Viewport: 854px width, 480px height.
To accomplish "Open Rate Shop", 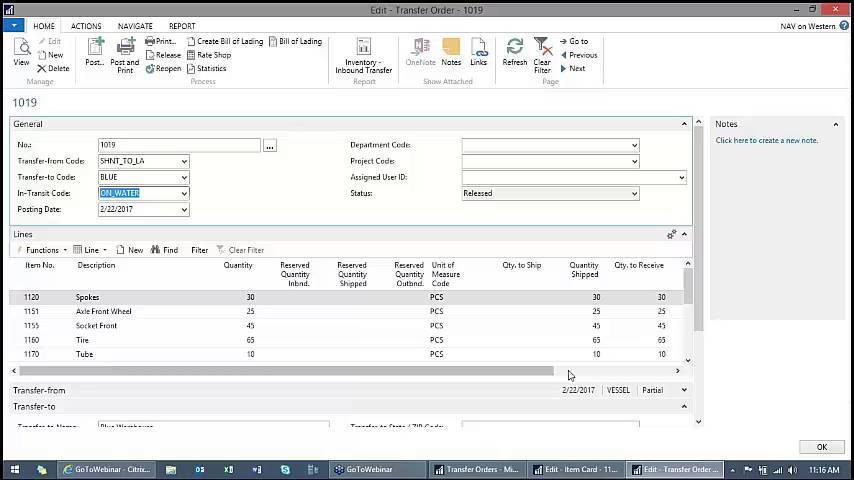I will 209,55.
